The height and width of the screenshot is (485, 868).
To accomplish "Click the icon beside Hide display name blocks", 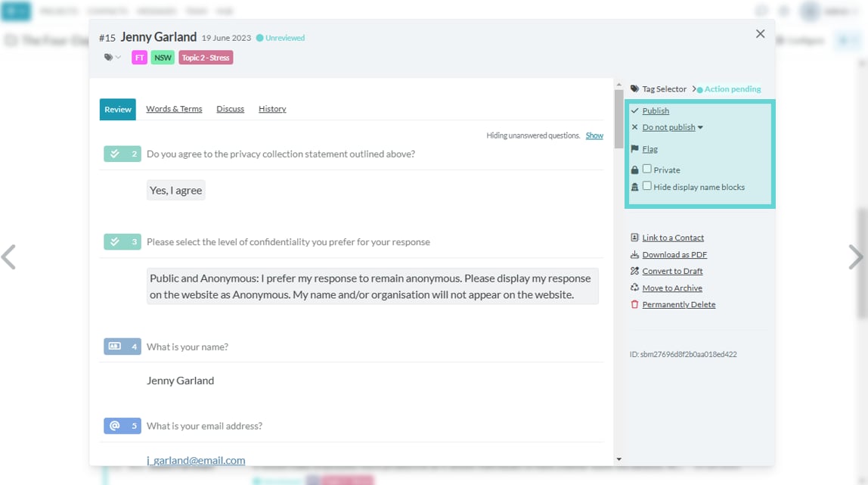I will click(634, 187).
